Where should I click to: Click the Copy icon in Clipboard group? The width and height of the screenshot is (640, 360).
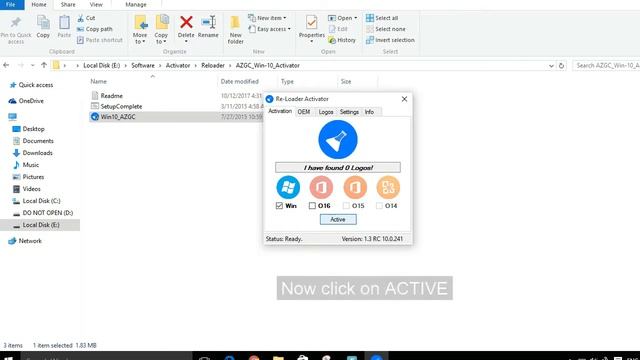click(x=43, y=22)
